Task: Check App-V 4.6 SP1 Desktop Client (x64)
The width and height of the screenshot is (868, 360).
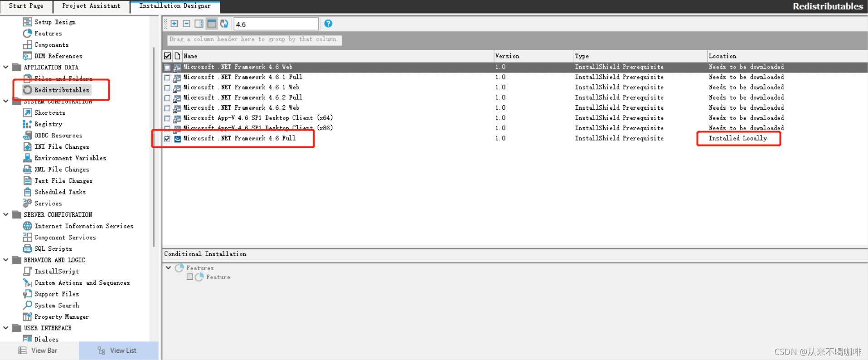Action: pos(167,118)
